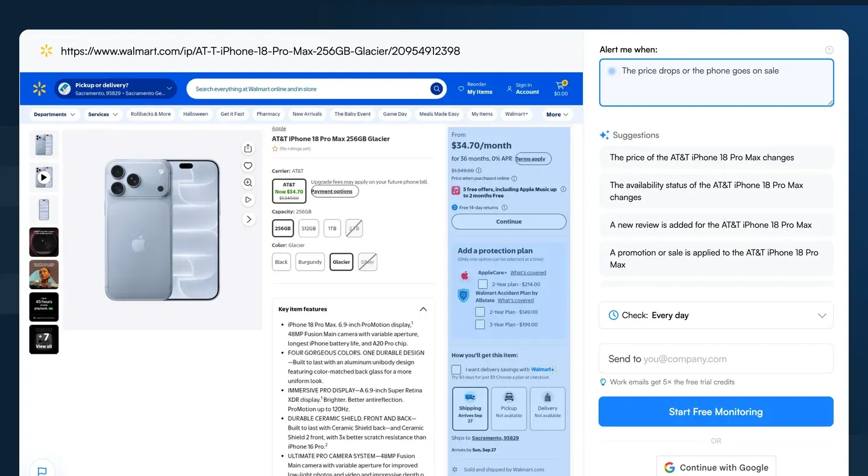Open the Pickup or delivery location selector
The image size is (868, 476).
115,89
